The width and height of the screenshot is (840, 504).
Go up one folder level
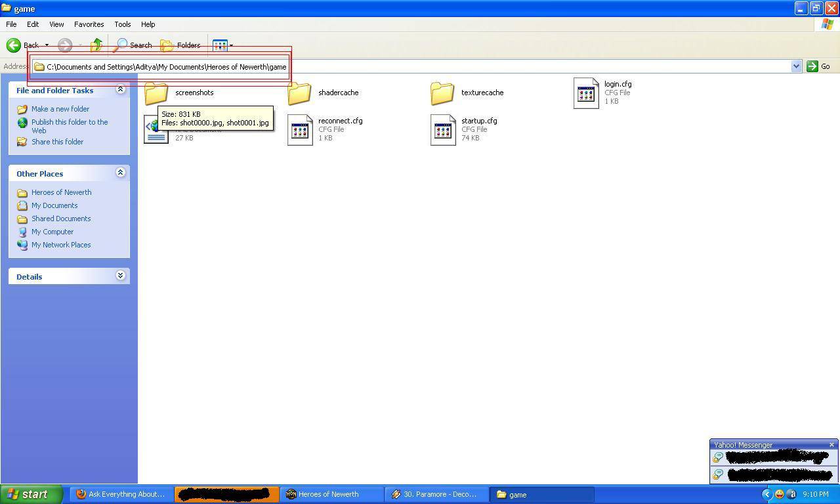(96, 45)
